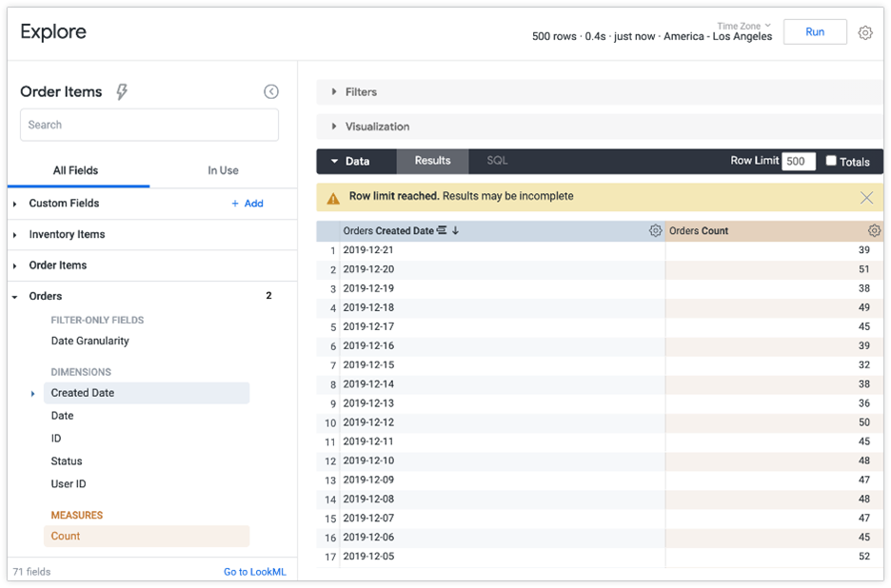The height and width of the screenshot is (588, 891).
Task: Click the lightning bolt Quick Start icon
Action: click(x=122, y=92)
